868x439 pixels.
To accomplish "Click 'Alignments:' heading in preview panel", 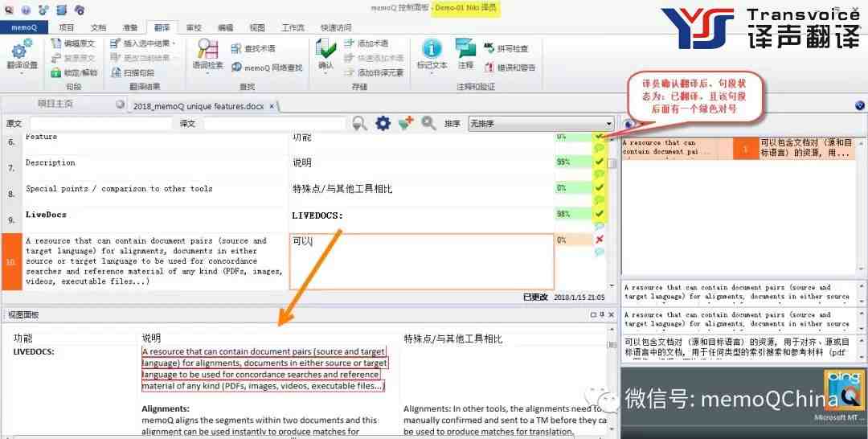I will tap(166, 408).
